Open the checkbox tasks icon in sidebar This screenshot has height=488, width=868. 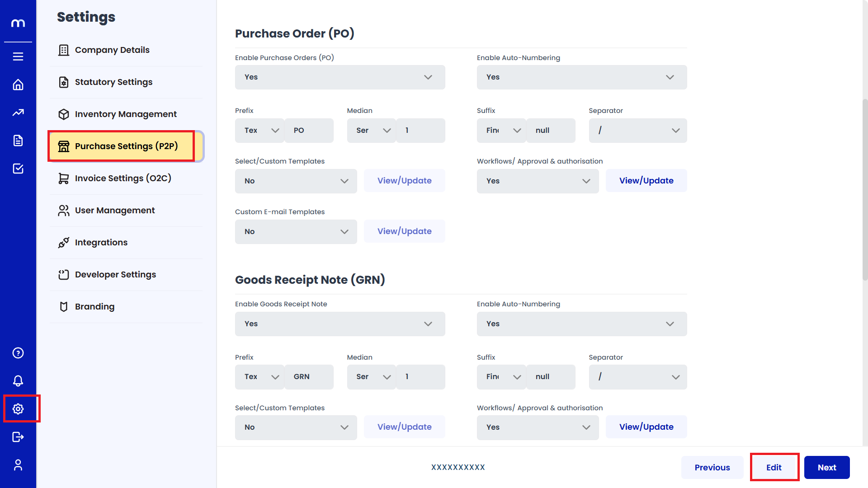18,169
